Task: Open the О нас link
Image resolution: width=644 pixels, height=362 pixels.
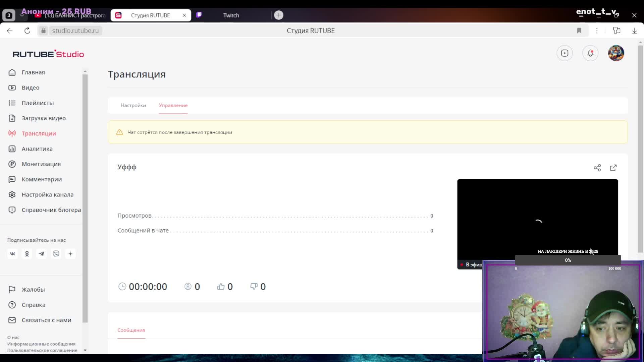Action: click(13, 338)
